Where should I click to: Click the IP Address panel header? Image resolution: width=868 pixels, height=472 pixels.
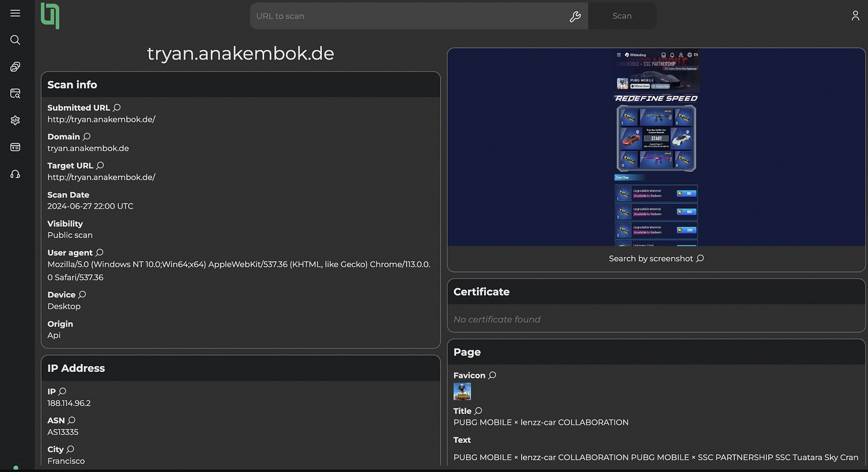(241, 368)
